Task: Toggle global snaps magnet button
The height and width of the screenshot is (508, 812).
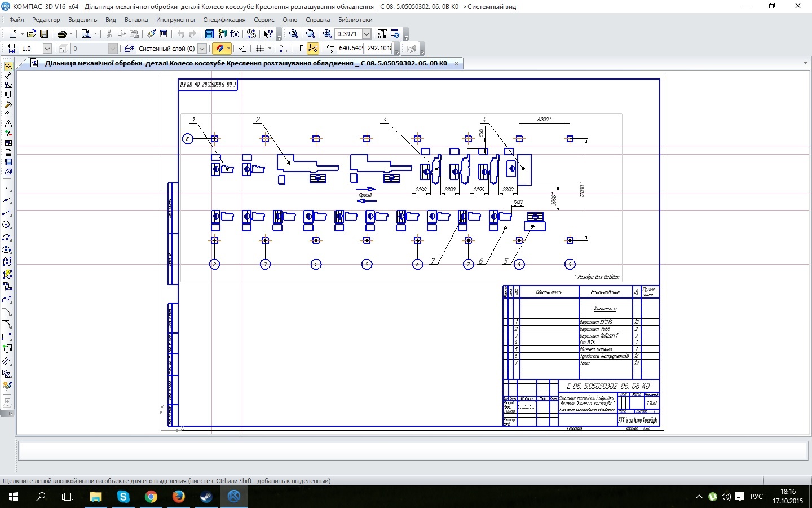Action: [220, 49]
